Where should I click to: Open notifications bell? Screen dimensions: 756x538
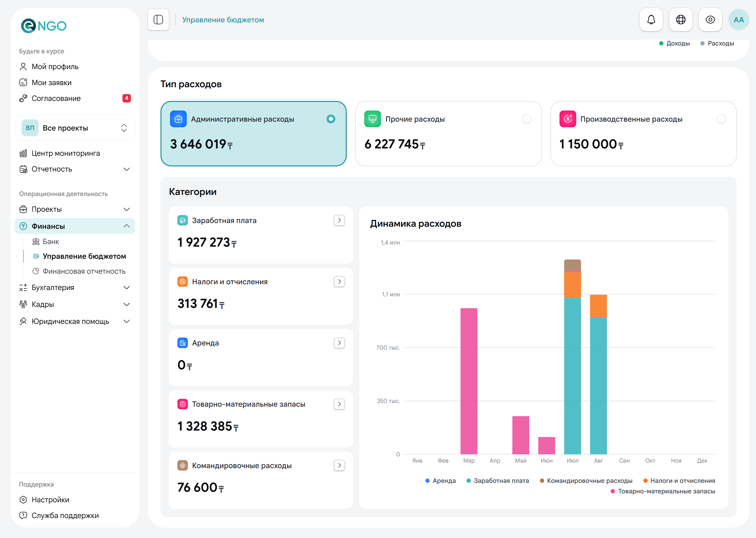(651, 19)
